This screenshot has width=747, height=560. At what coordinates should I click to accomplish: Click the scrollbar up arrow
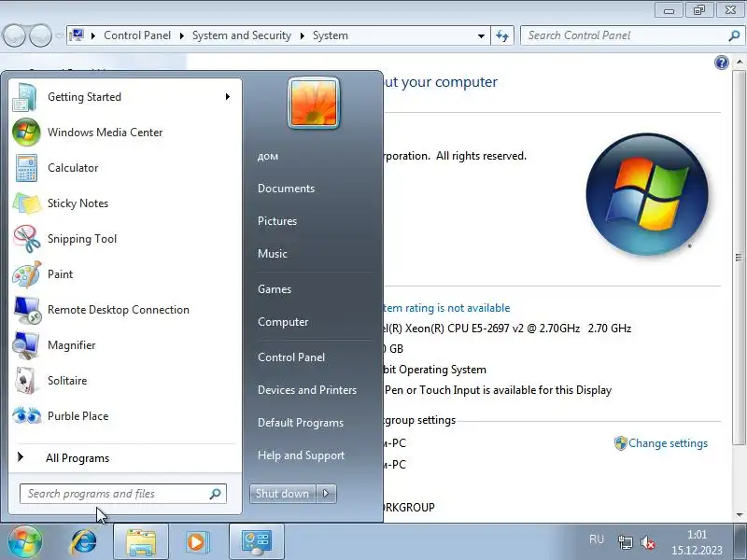739,62
